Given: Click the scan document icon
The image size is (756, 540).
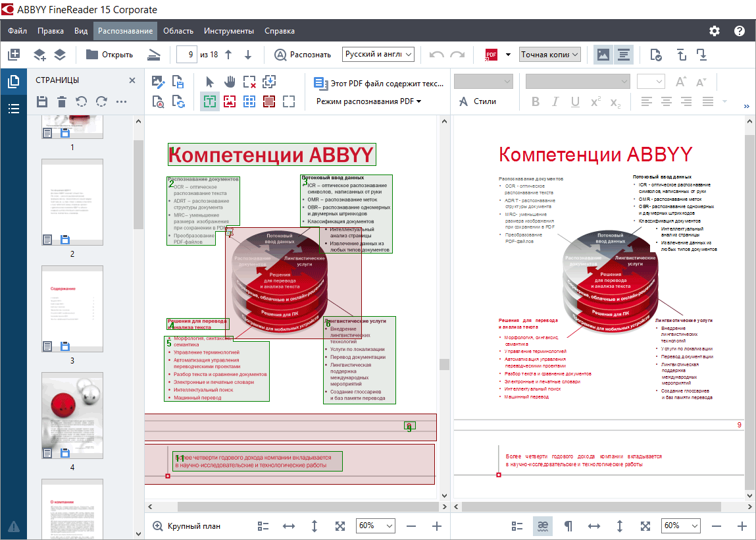Looking at the screenshot, I should pyautogui.click(x=153, y=55).
